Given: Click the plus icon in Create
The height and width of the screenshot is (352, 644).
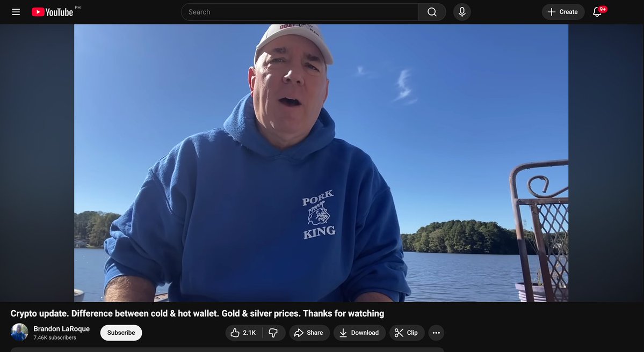Looking at the screenshot, I should [x=552, y=12].
